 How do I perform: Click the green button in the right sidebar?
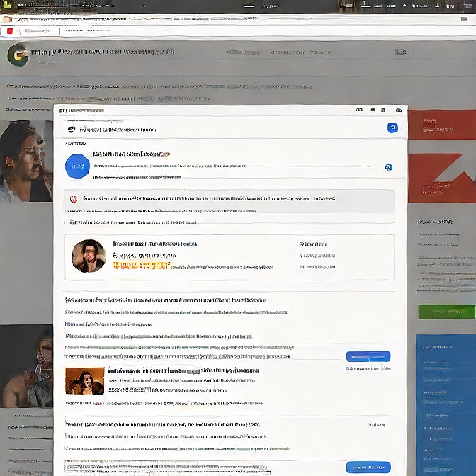click(446, 311)
